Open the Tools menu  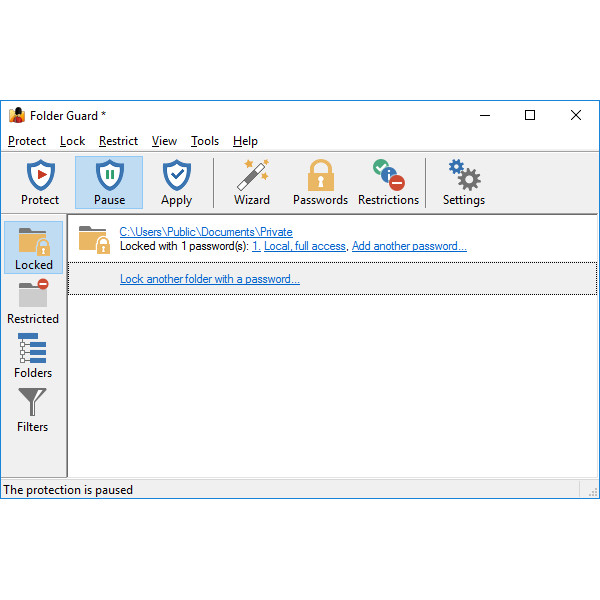click(x=205, y=141)
